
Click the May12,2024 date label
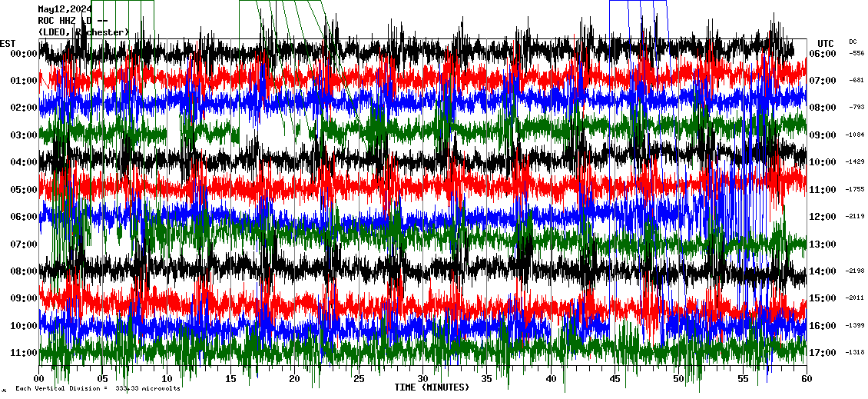point(65,10)
